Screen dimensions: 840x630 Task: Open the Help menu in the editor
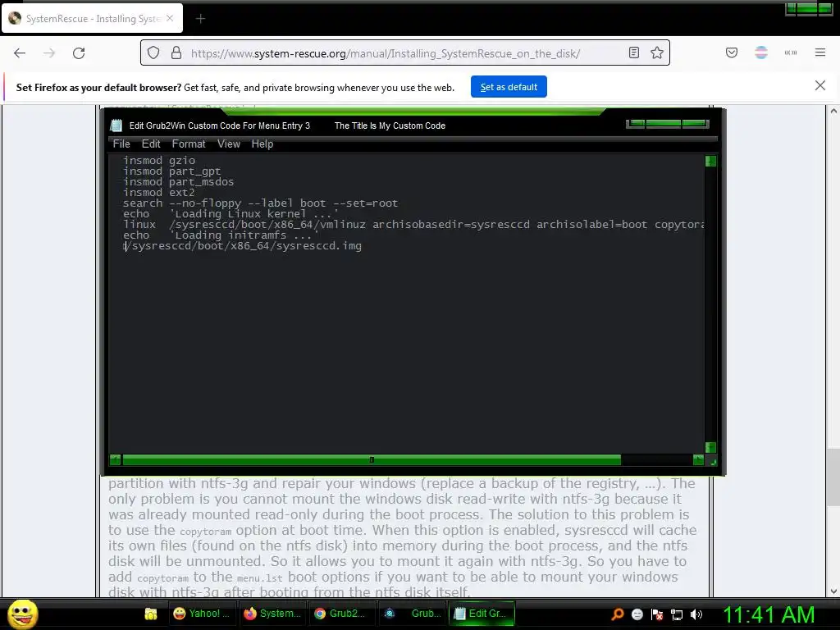pos(262,144)
